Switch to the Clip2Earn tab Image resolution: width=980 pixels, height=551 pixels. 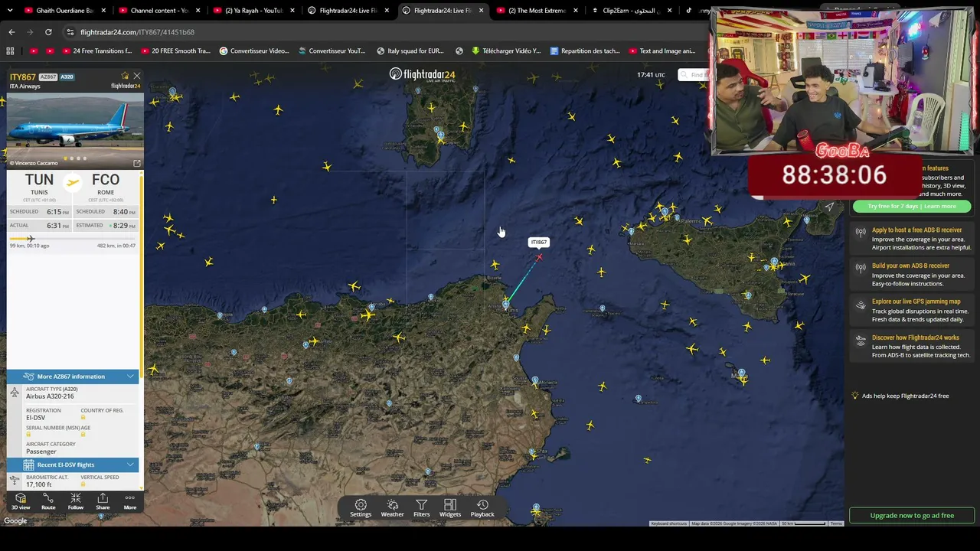coord(632,11)
